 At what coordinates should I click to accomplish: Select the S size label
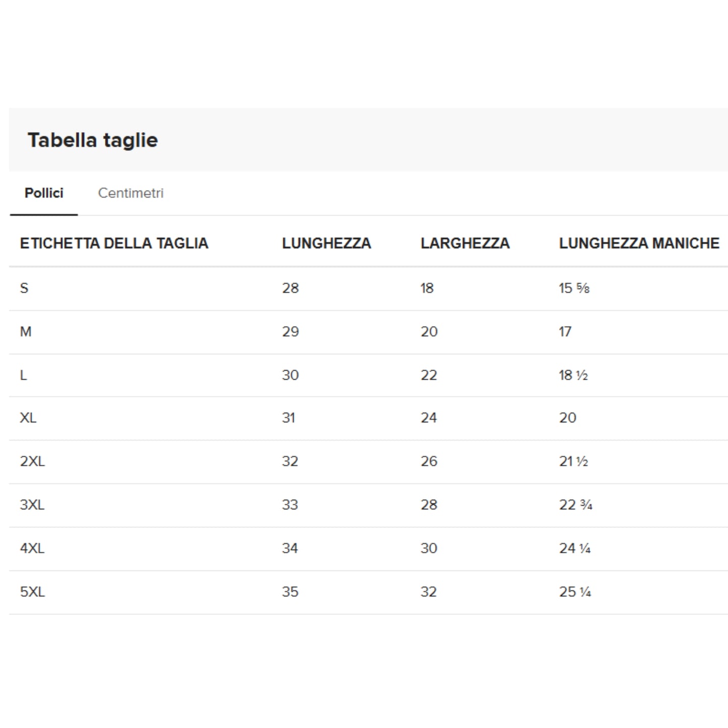tap(24, 288)
